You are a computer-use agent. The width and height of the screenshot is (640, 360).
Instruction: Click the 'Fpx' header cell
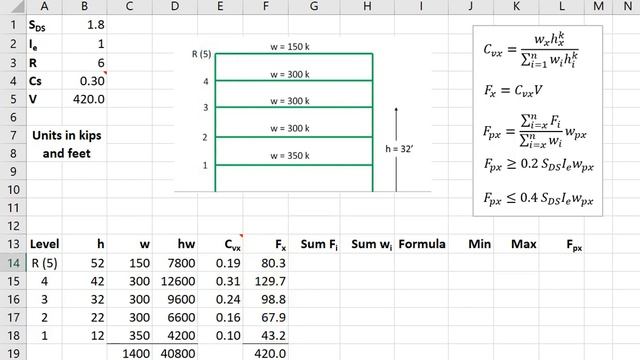(x=562, y=244)
